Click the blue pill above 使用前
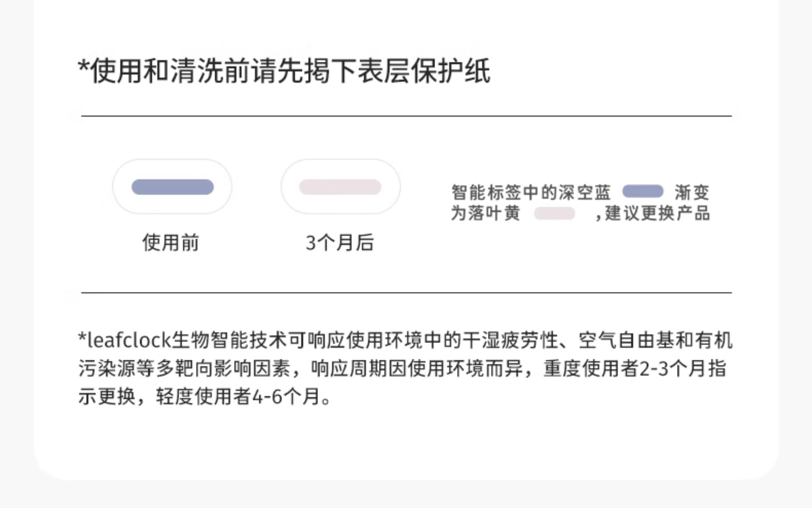Viewport: 812px width, 508px height. 173,187
